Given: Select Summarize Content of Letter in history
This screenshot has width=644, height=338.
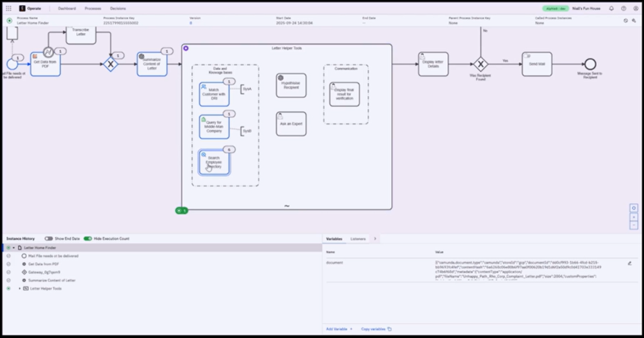Looking at the screenshot, I should [52, 280].
